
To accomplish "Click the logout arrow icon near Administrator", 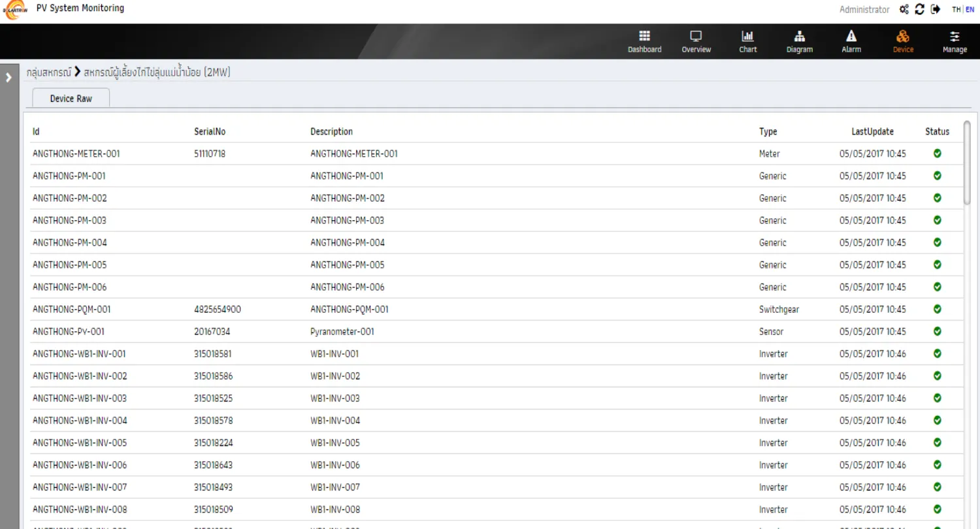I will coord(936,9).
